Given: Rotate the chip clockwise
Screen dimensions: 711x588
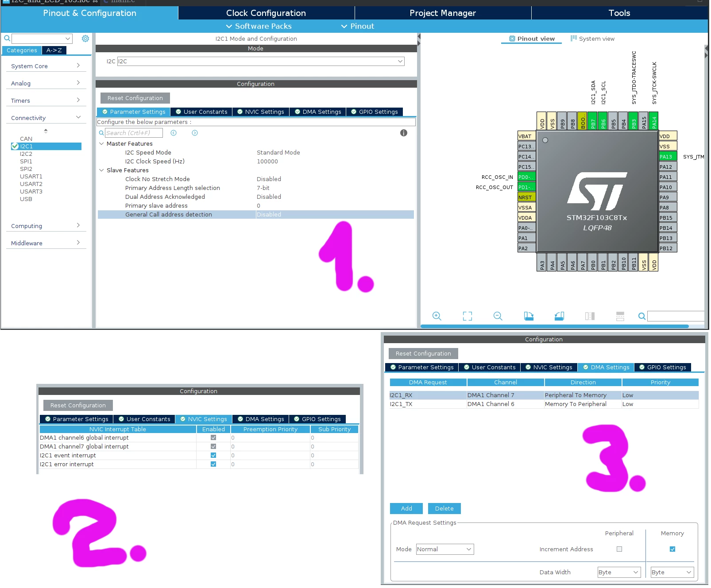Looking at the screenshot, I should tap(529, 316).
